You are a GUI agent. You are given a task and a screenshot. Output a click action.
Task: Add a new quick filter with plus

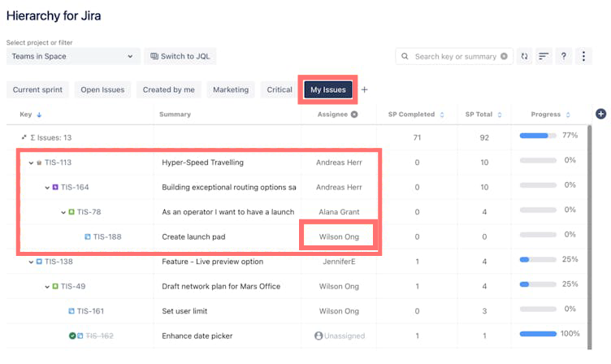[x=364, y=89]
